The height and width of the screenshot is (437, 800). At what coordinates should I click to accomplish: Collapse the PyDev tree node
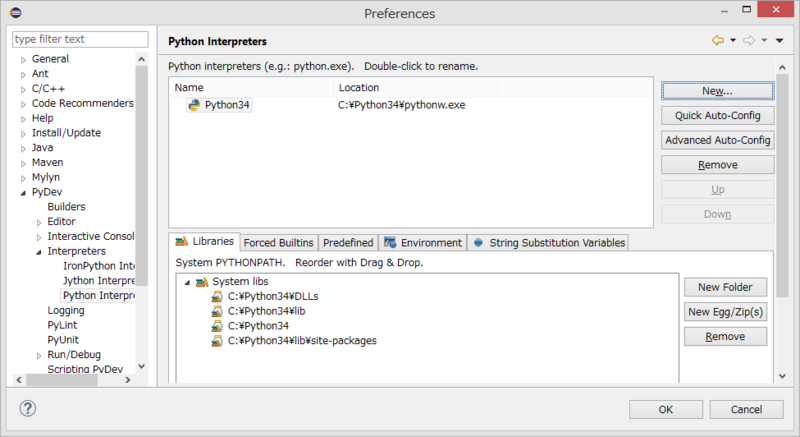(23, 193)
